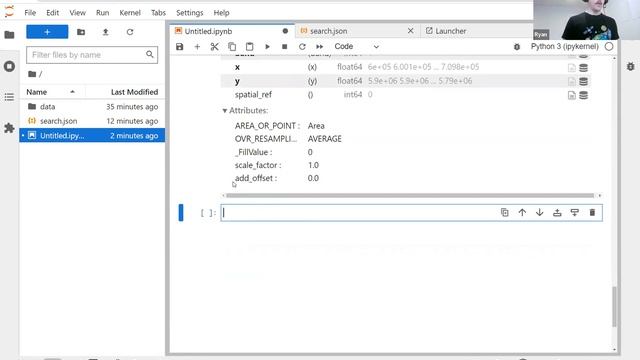
Task: Open the Help menu
Action: (221, 13)
